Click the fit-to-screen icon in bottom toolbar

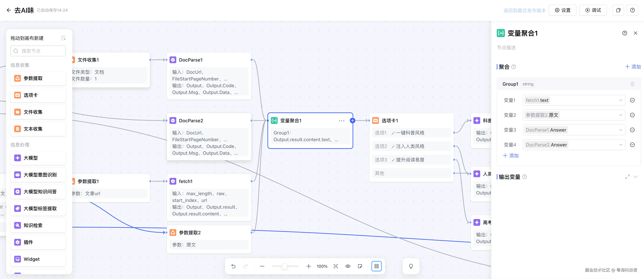336,266
